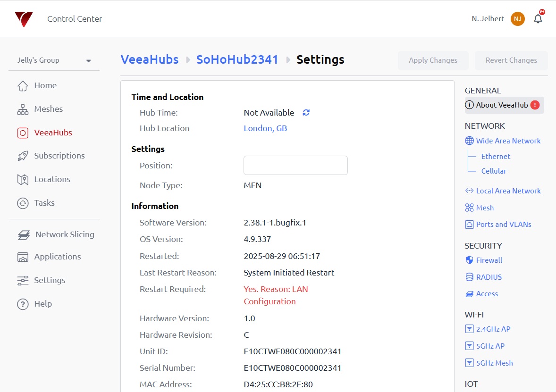
Task: Click the Locations map icon
Action: (23, 180)
